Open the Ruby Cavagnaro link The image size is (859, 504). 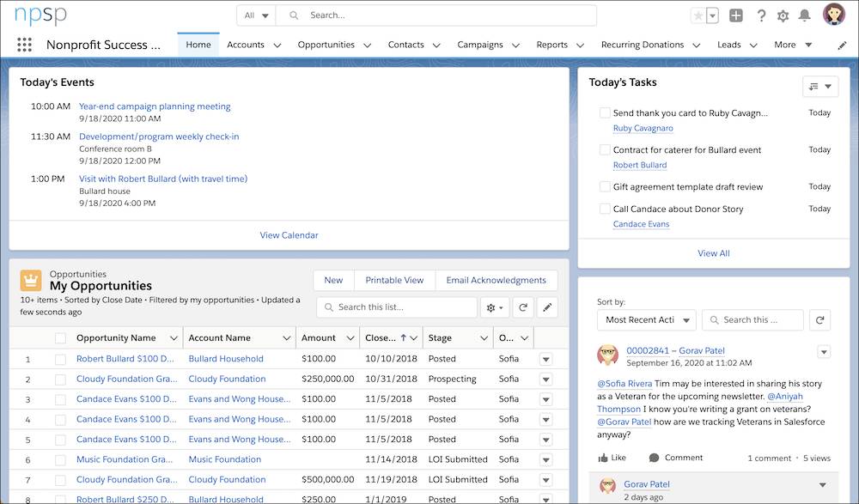tap(643, 128)
